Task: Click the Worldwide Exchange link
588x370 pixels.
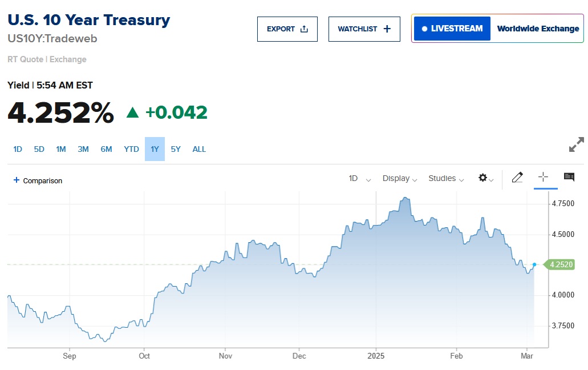Action: pos(537,28)
